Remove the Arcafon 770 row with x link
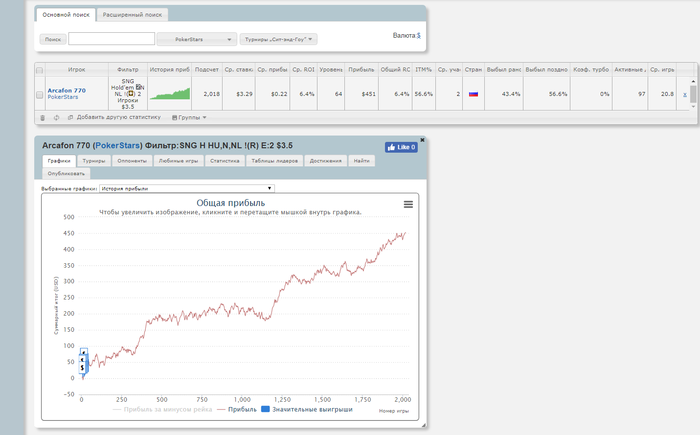This screenshot has width=700, height=435. click(685, 94)
